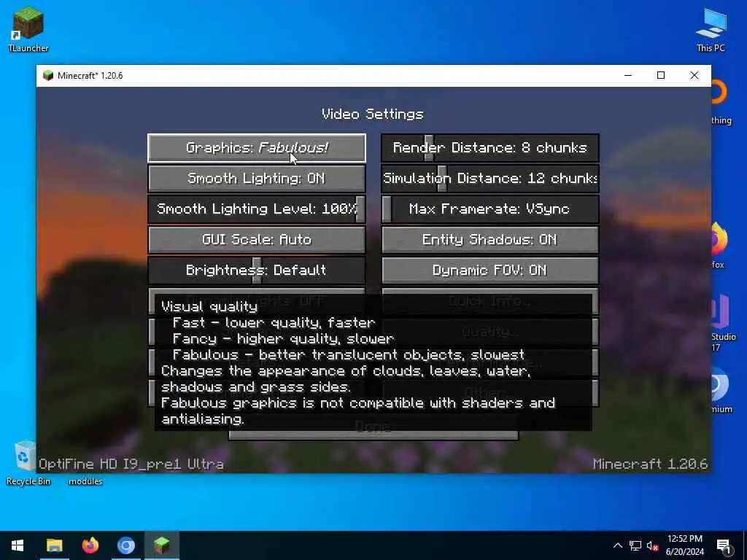This screenshot has width=747, height=560.
Task: Toggle Entity Shadows ON
Action: click(x=489, y=239)
